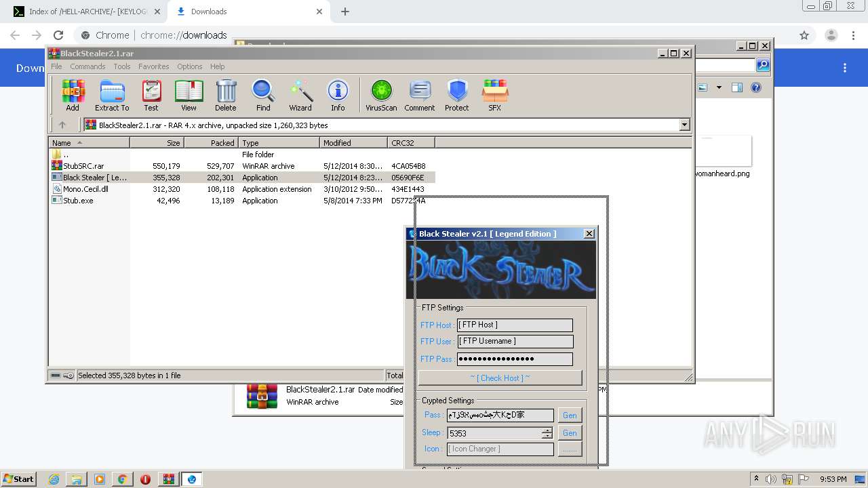Click the Opera taskbar icon
868x488 pixels.
(145, 479)
